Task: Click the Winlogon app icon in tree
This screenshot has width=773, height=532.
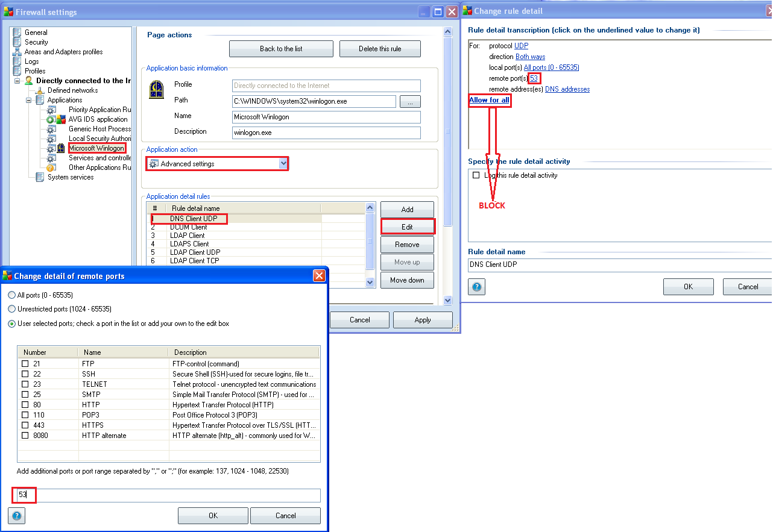Action: (61, 148)
